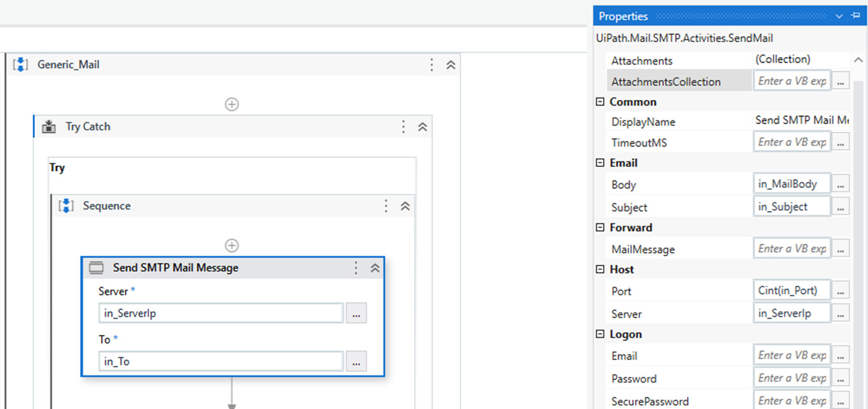Click the Try Catch activity icon
The height and width of the screenshot is (409, 868).
click(49, 127)
